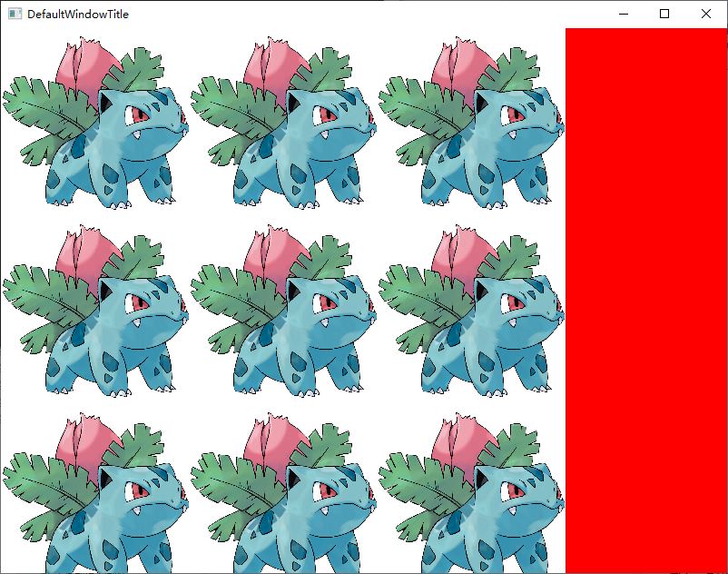
Task: Click the DefaultWindowTitle title text
Action: coord(78,15)
